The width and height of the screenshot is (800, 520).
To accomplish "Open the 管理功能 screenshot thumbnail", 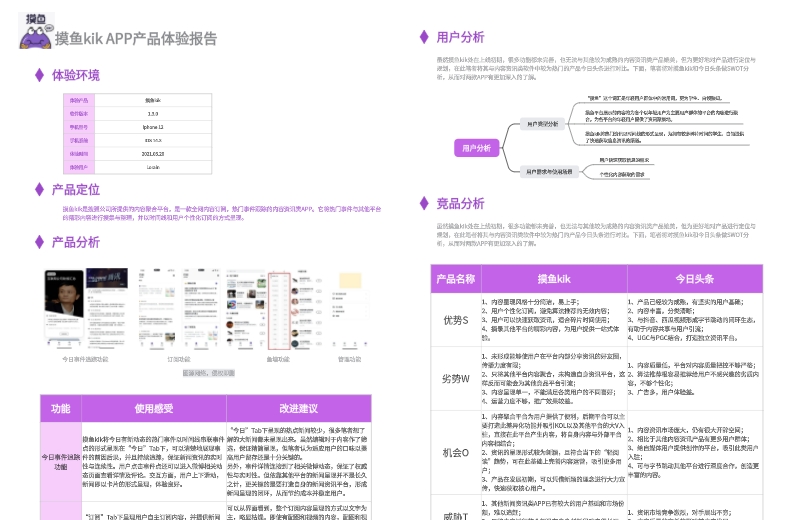I will click(x=349, y=307).
